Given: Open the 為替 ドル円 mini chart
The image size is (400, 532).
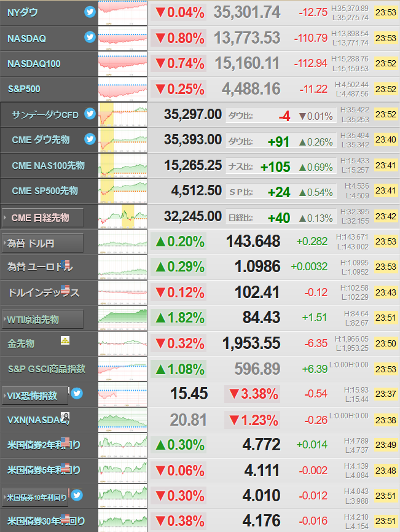Looking at the screenshot, I should click(123, 241).
